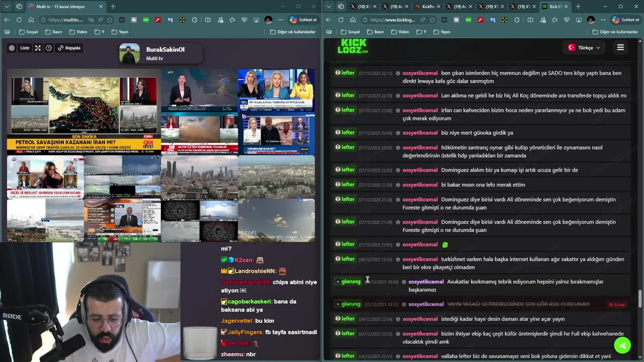Open Extensions puzzle icon in Kicklogz window

coord(516,20)
